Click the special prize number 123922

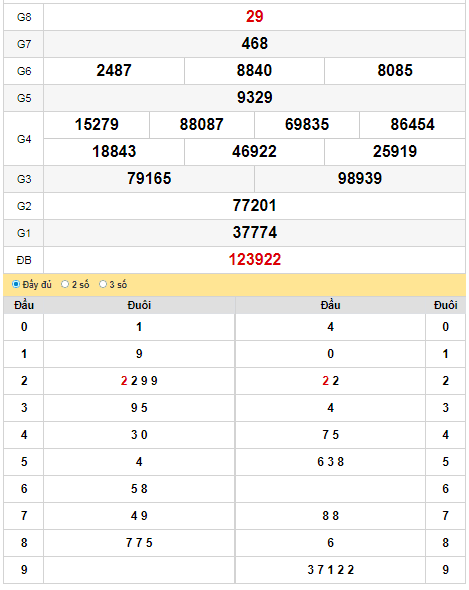pos(255,260)
